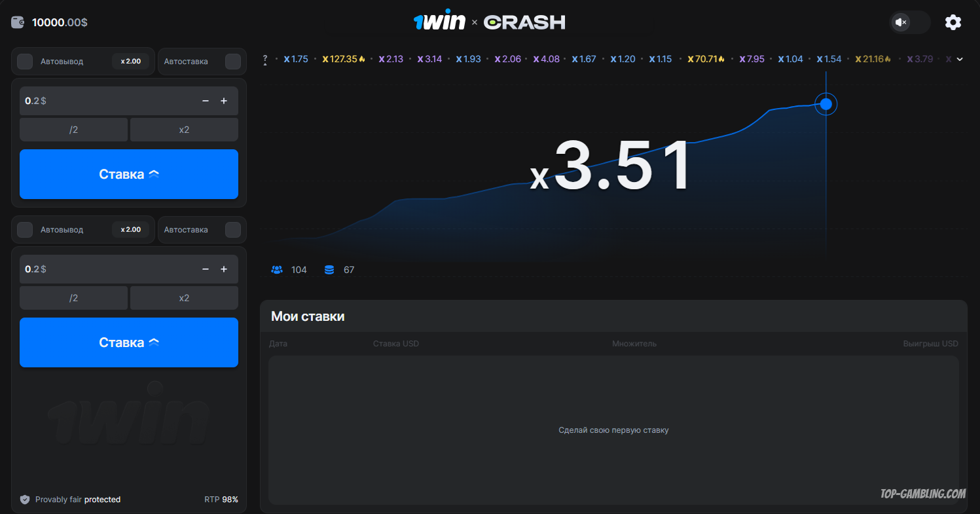Image resolution: width=980 pixels, height=514 pixels.
Task: Click the Provably fair shield icon
Action: point(25,500)
